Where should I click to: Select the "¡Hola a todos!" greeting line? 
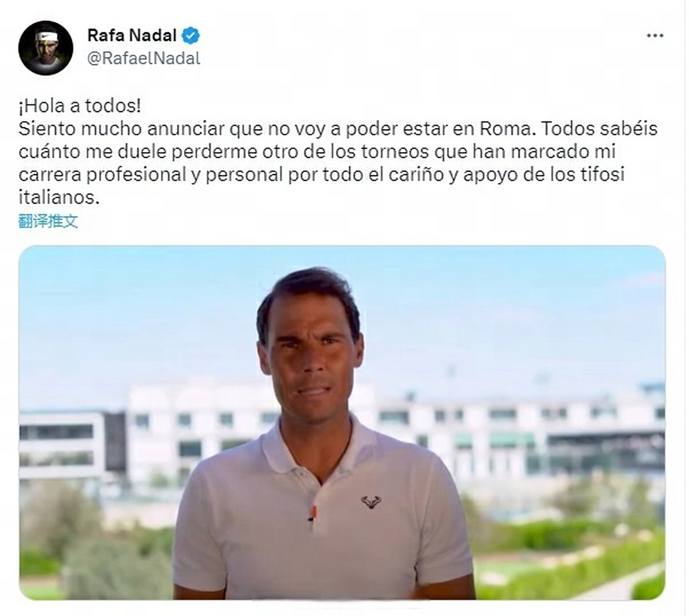[x=80, y=106]
